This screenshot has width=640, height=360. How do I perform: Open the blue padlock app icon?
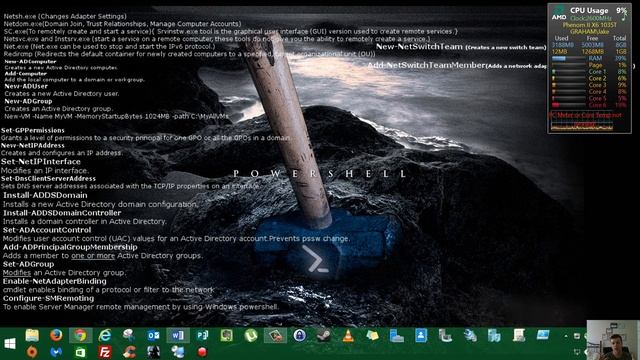point(299,336)
